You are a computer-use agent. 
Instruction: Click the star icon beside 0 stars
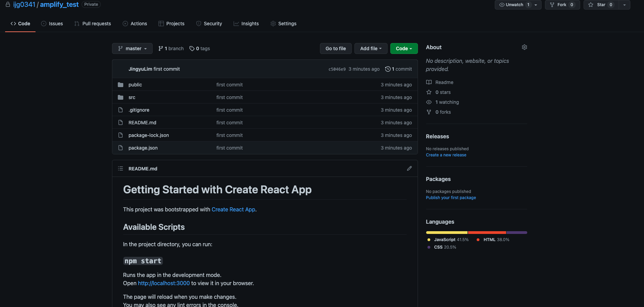tap(429, 92)
